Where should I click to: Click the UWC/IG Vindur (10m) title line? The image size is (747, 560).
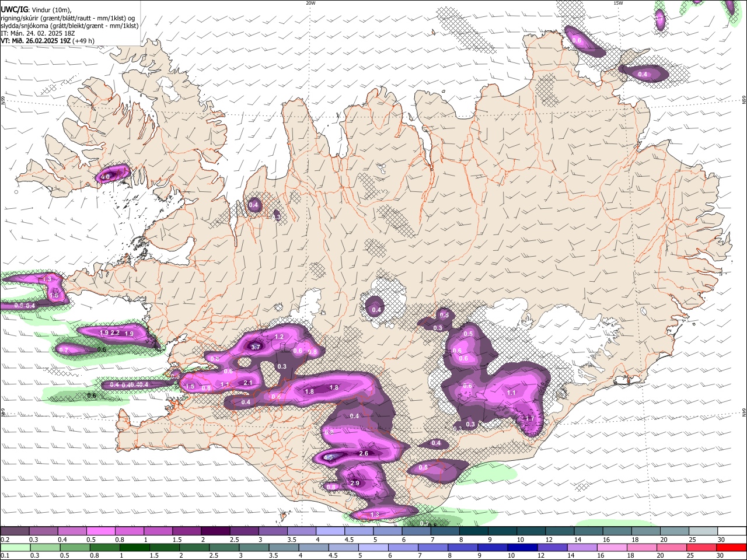36,10
